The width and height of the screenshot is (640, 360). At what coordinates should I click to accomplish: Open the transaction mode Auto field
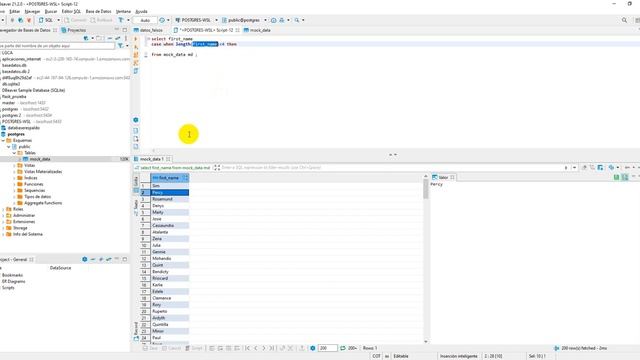click(x=145, y=20)
